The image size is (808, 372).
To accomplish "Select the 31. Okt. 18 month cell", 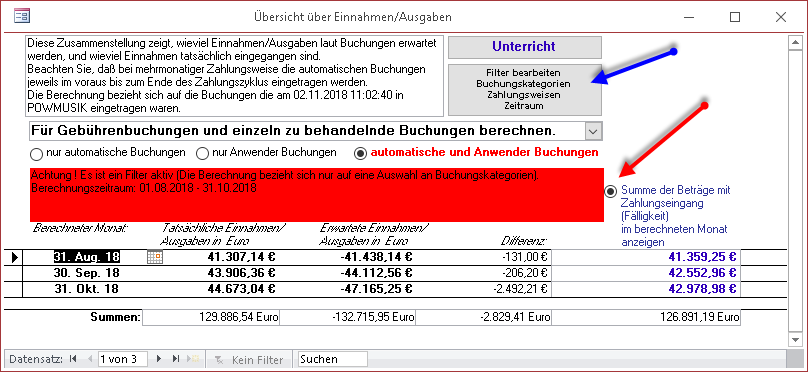I will point(87,289).
